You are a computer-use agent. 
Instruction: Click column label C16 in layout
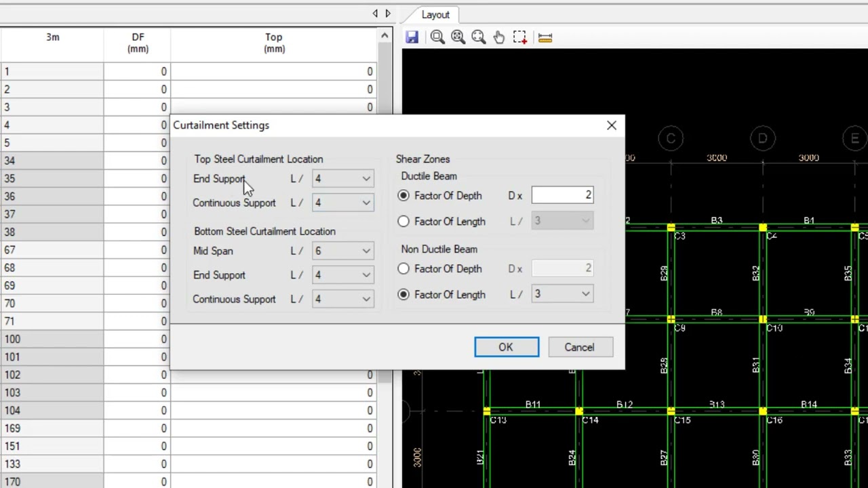(774, 420)
